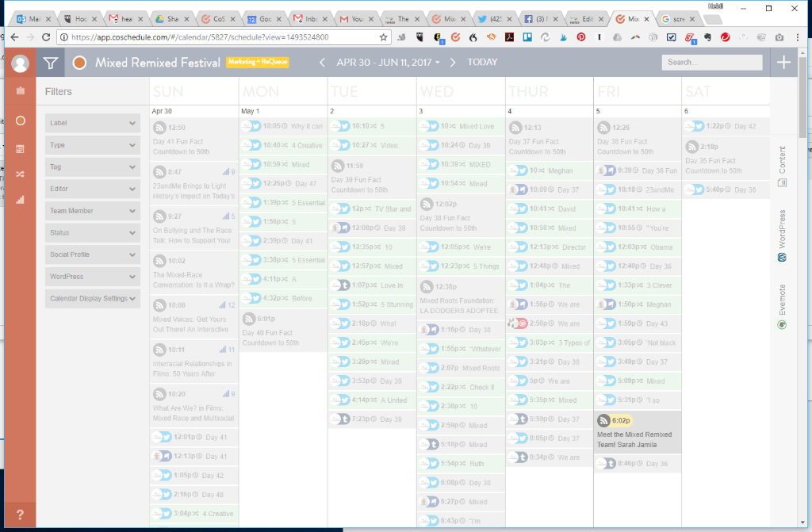Open the APR 30 - JUN 11, 2017 date dropdown

[x=388, y=63]
